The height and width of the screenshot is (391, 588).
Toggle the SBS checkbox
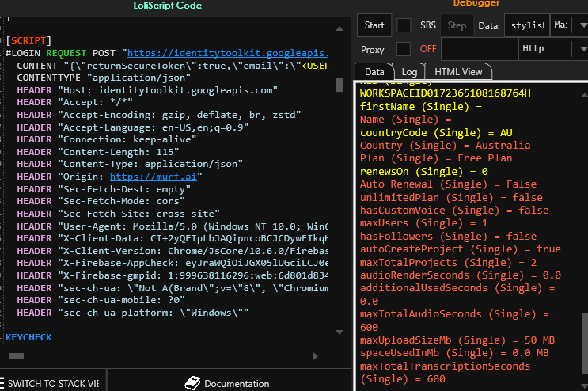point(404,25)
